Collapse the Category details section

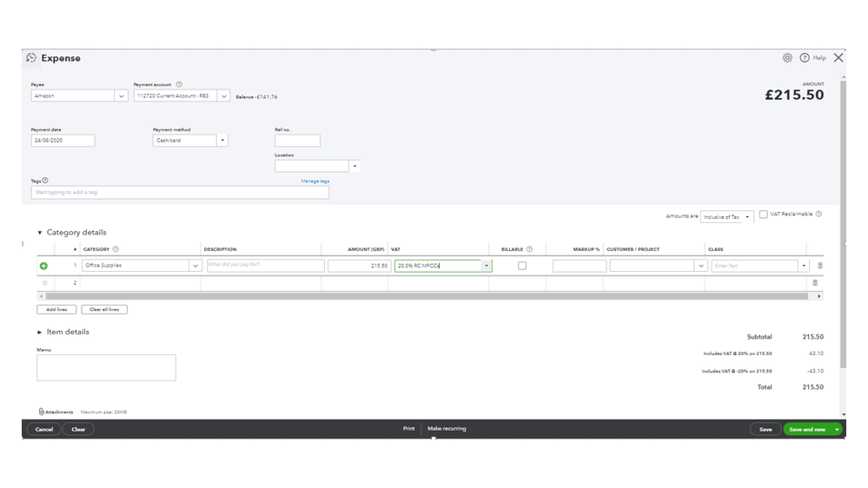(x=39, y=233)
